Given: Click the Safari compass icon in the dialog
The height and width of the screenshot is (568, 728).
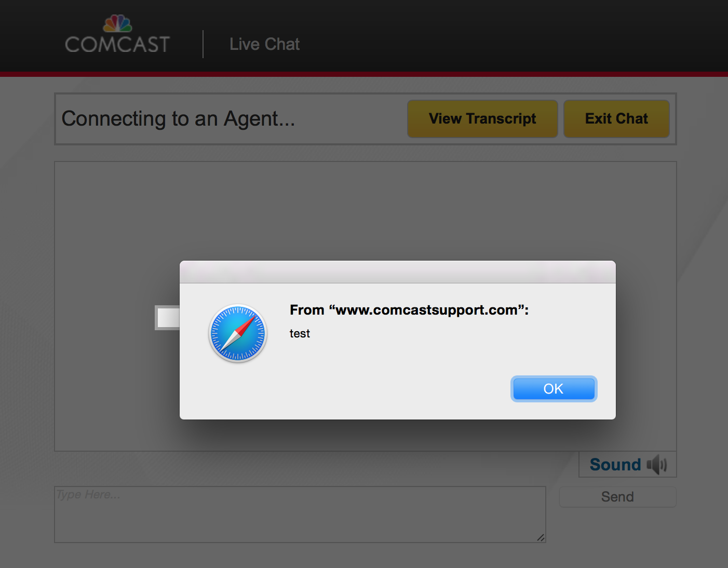Looking at the screenshot, I should (x=238, y=333).
